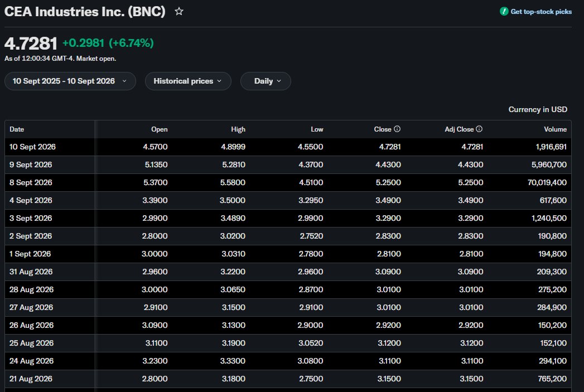Select the 24 Aug 2026 date cell
The width and height of the screenshot is (584, 392).
(31, 361)
